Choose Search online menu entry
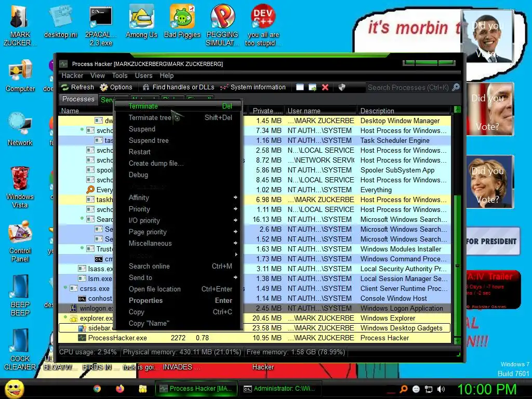 (179, 267)
